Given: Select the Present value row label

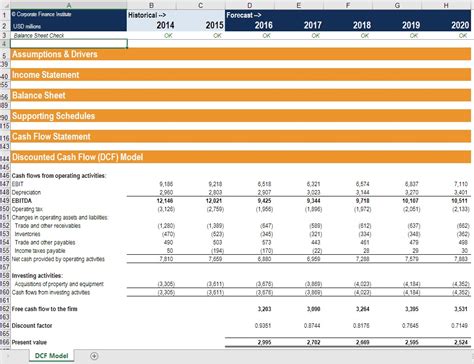Looking at the screenshot, I should tap(29, 342).
